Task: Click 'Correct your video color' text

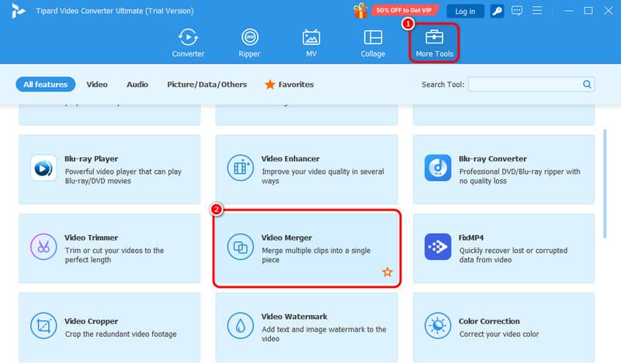Action: click(499, 335)
